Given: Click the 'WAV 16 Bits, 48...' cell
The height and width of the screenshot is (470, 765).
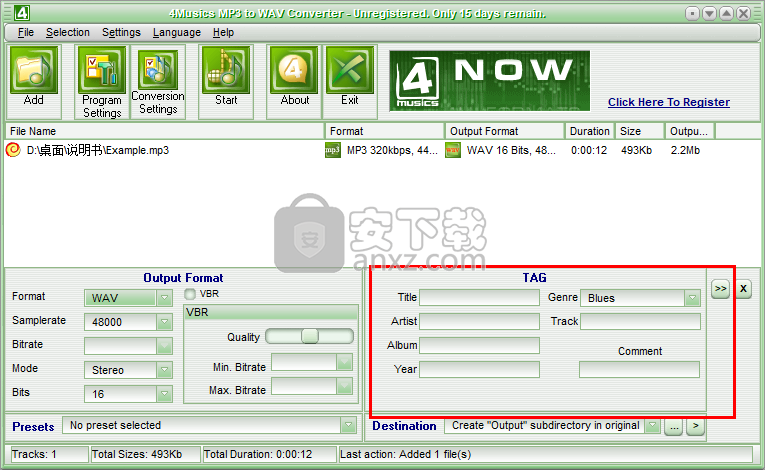Looking at the screenshot, I should (x=511, y=150).
